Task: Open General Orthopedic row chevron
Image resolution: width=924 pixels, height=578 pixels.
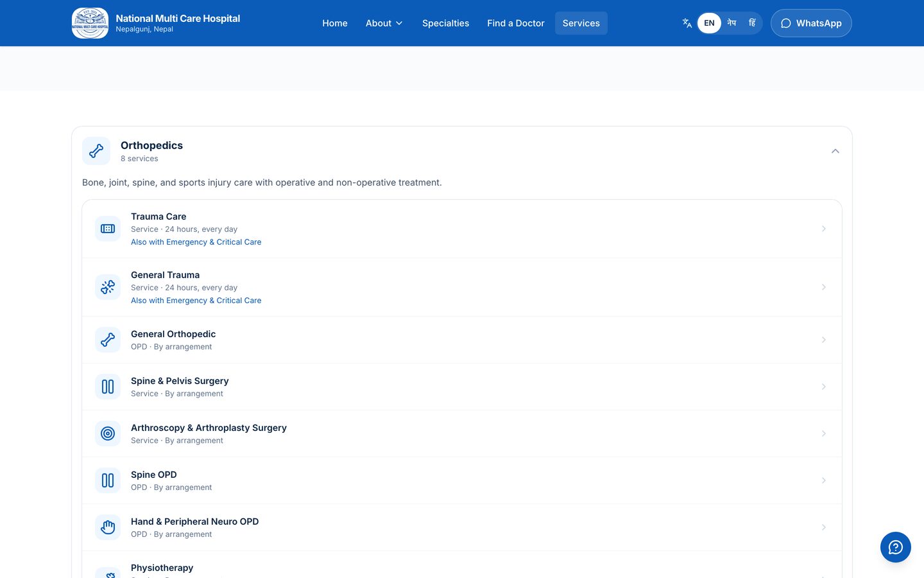Action: (x=824, y=340)
